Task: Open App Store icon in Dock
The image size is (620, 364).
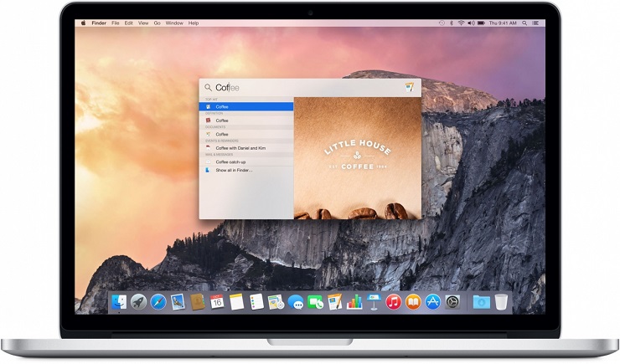Action: pyautogui.click(x=432, y=303)
